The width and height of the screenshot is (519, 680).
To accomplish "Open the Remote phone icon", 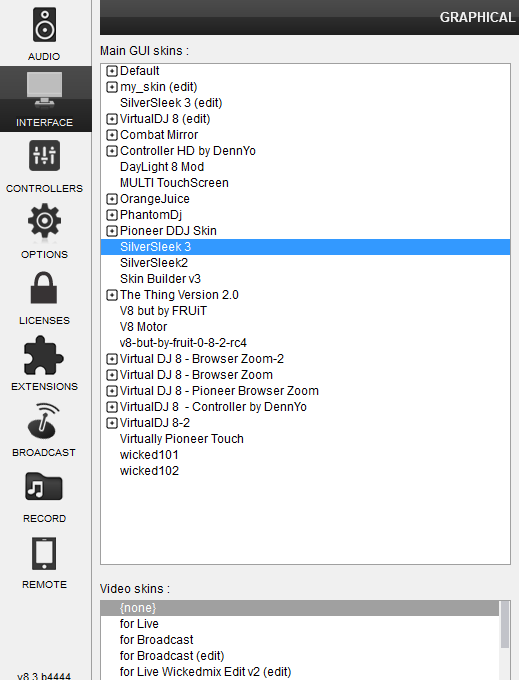I will pos(44,554).
